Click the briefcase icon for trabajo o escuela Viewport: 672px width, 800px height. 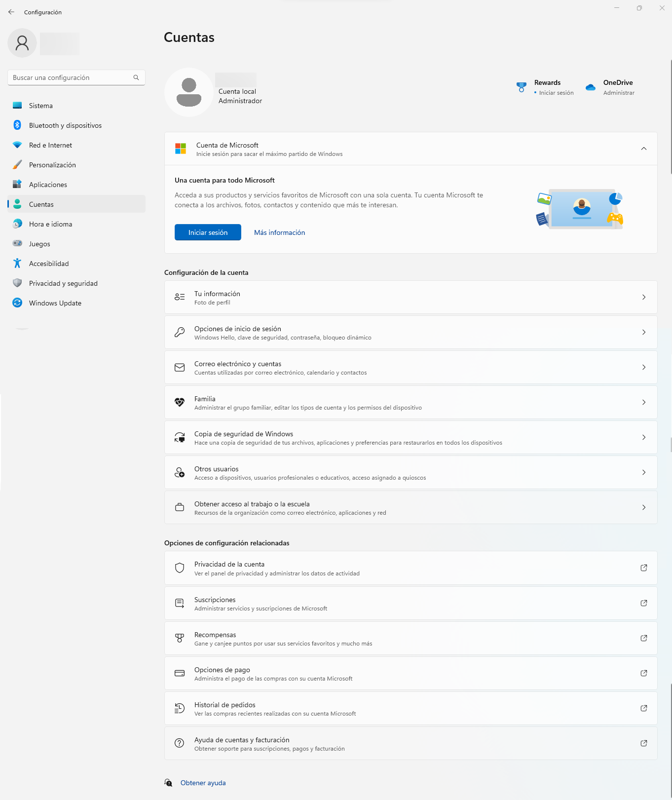[x=180, y=507]
